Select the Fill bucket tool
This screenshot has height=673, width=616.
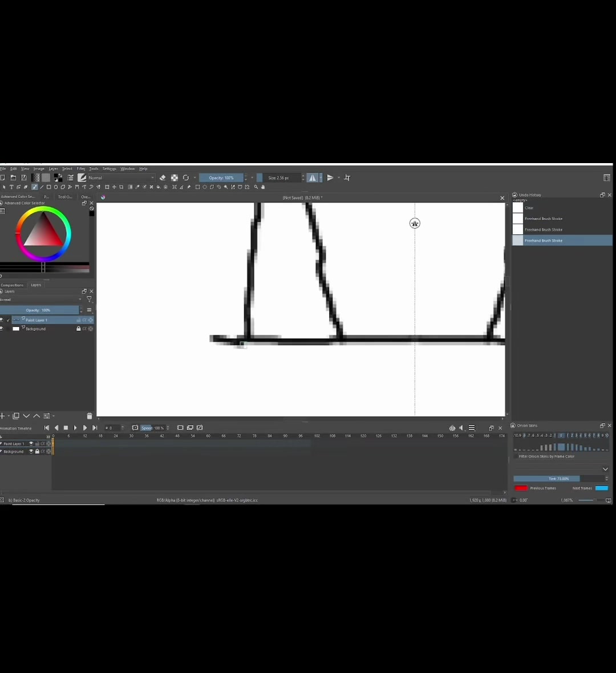[x=159, y=187]
